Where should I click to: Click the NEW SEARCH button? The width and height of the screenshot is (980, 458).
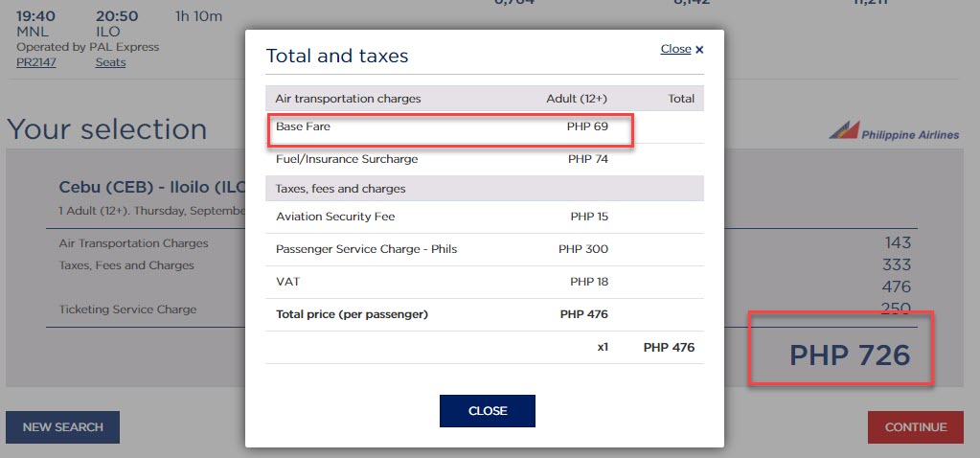(62, 427)
